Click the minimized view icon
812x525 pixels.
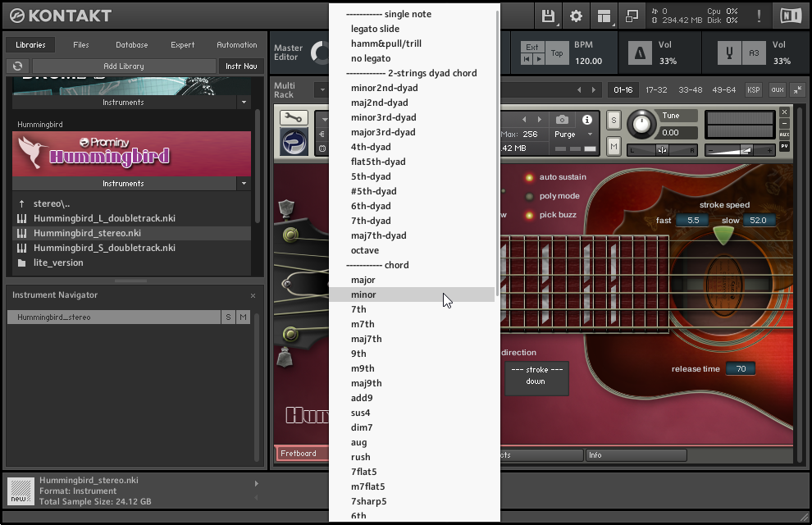(x=632, y=16)
